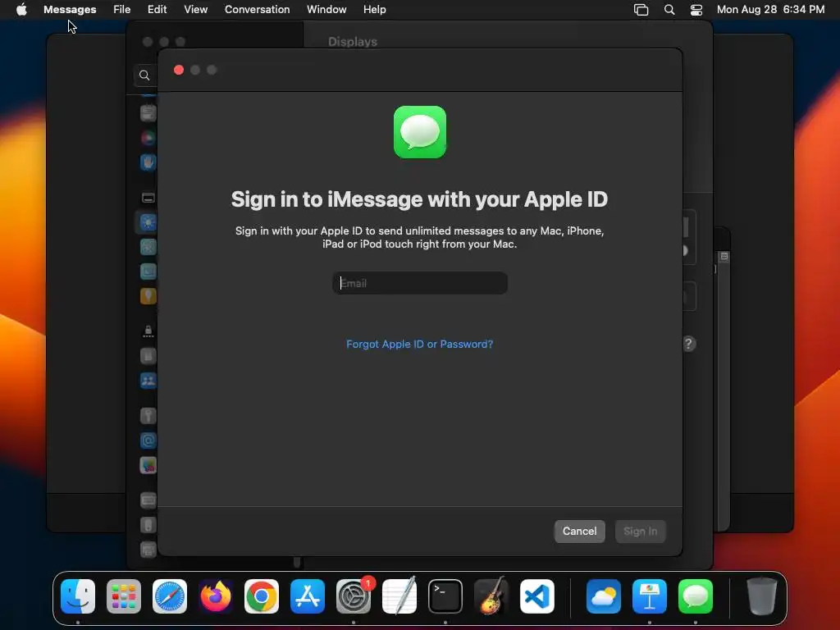This screenshot has width=840, height=630.
Task: Open Printers & Scanners in Settings sidebar
Action: pos(148,550)
